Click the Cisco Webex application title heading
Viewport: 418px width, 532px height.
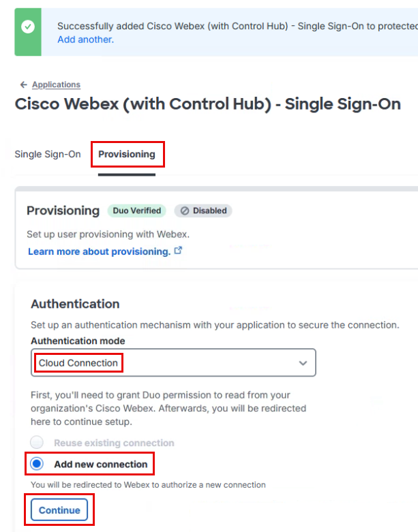click(207, 104)
